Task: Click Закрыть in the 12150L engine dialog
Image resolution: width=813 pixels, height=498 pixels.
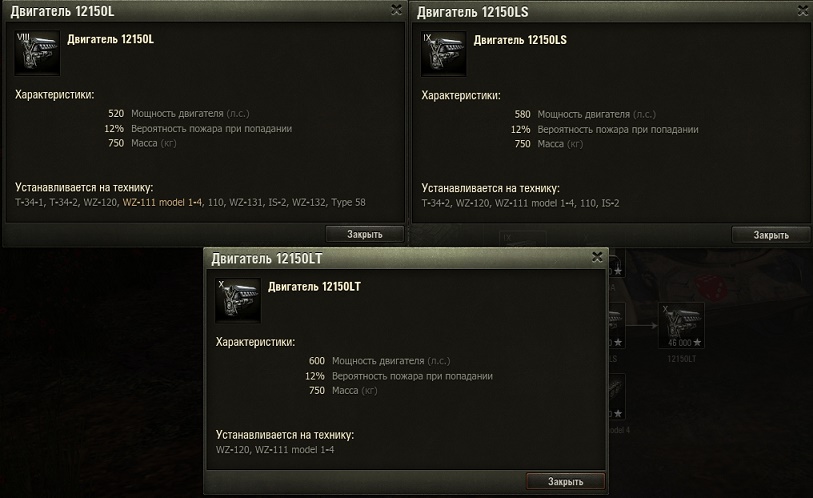Action: [x=365, y=234]
